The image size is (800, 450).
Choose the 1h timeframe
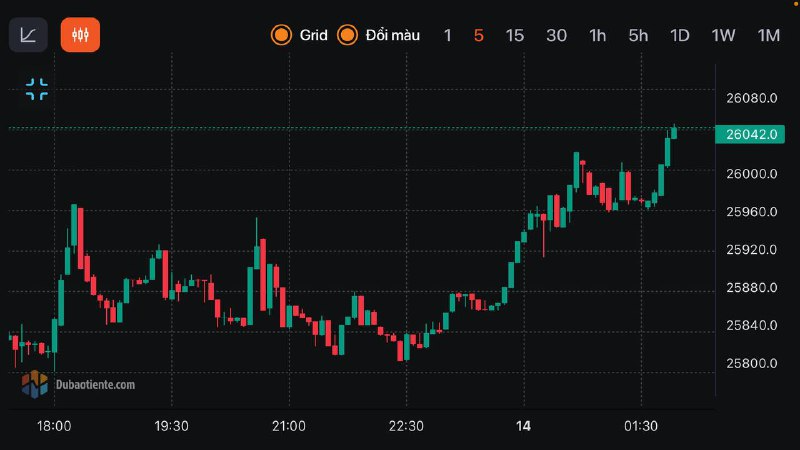[x=597, y=35]
